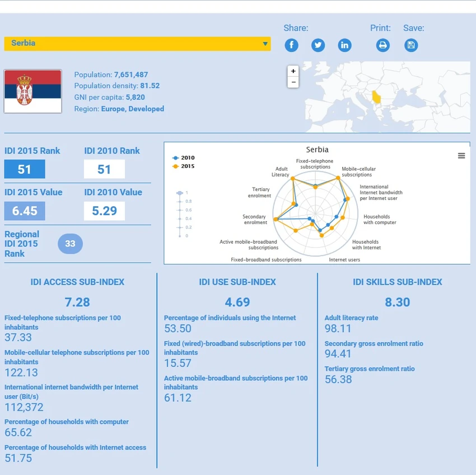Click the dropdown arrow on the country selector

(265, 44)
